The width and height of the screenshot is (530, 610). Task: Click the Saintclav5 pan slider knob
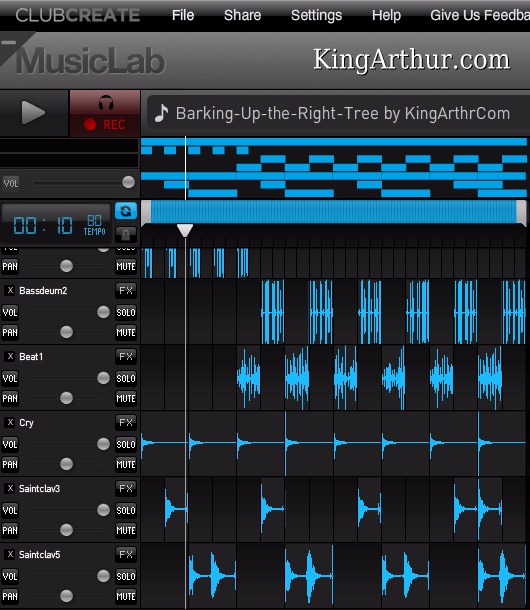pos(67,596)
